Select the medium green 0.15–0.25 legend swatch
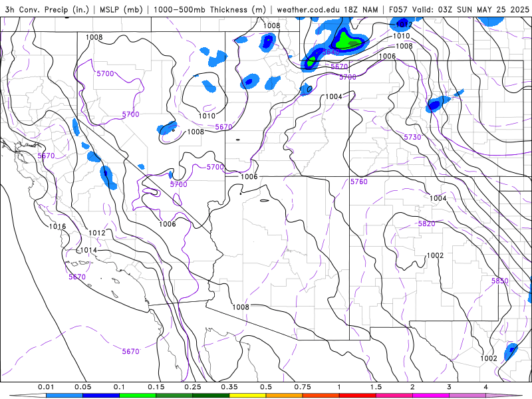Image resolution: width=532 pixels, height=399 pixels. tap(174, 396)
